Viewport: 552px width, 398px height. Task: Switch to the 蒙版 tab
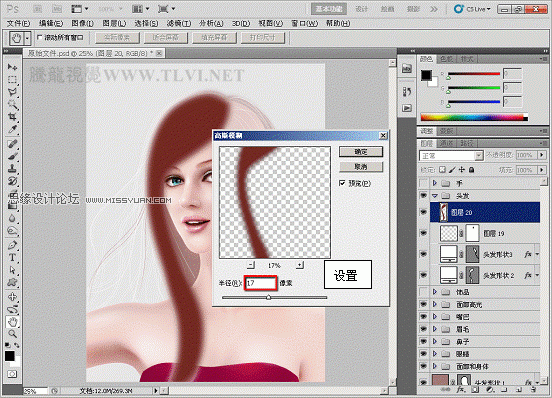coord(446,131)
